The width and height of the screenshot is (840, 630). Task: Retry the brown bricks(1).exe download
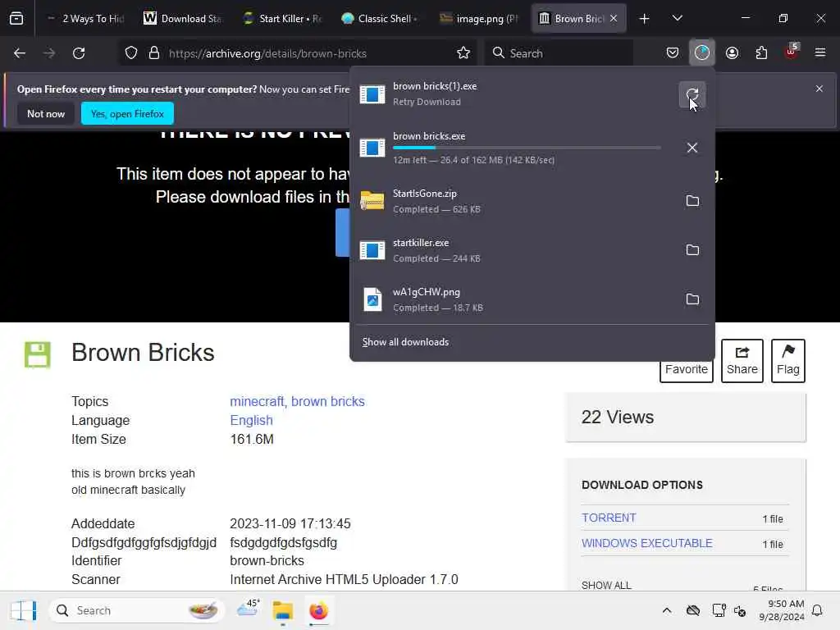pos(692,95)
